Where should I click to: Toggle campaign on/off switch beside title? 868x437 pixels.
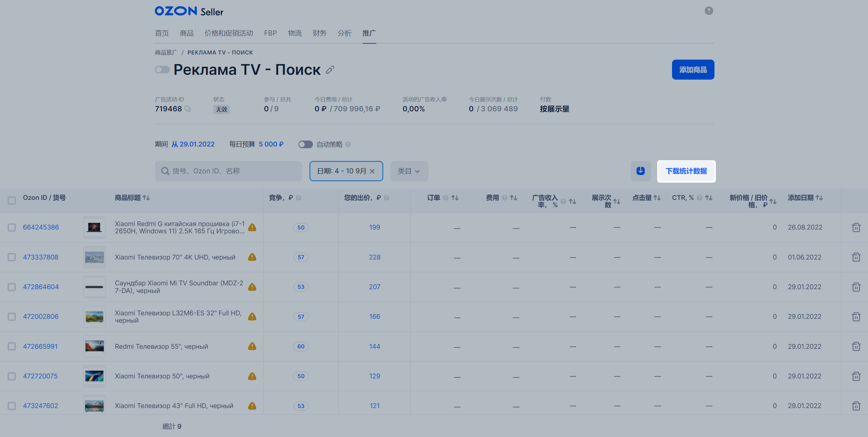pos(162,70)
